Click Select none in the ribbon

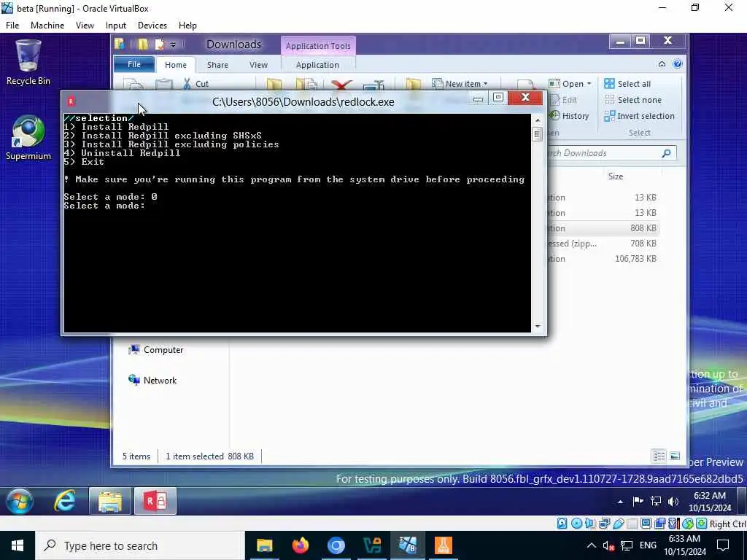pyautogui.click(x=632, y=99)
